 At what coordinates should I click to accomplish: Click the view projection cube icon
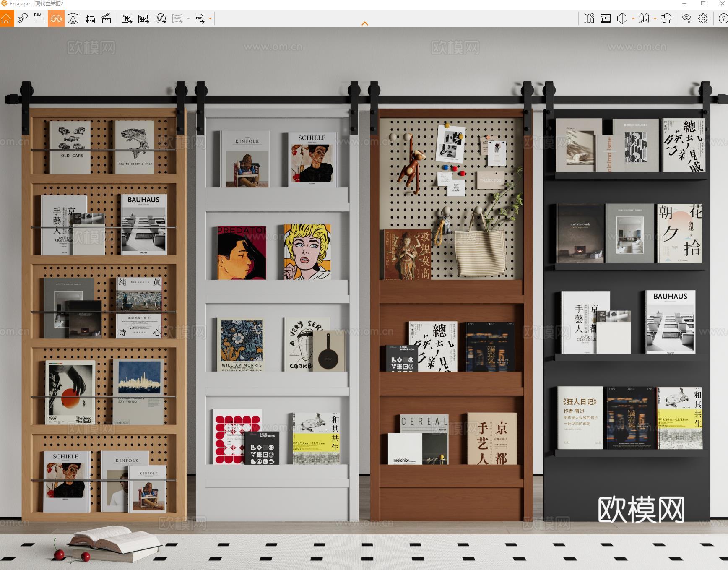622,18
